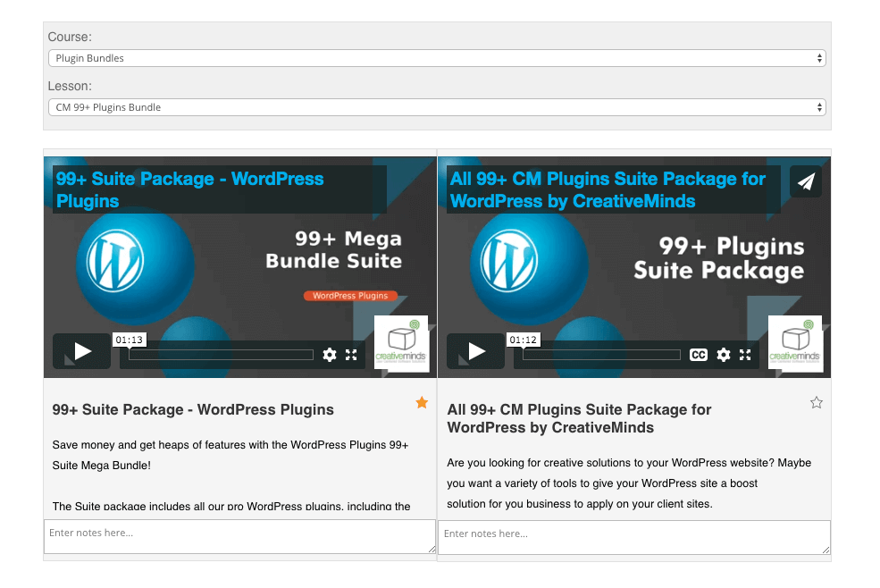Click the left video's notes text field

pos(239,537)
